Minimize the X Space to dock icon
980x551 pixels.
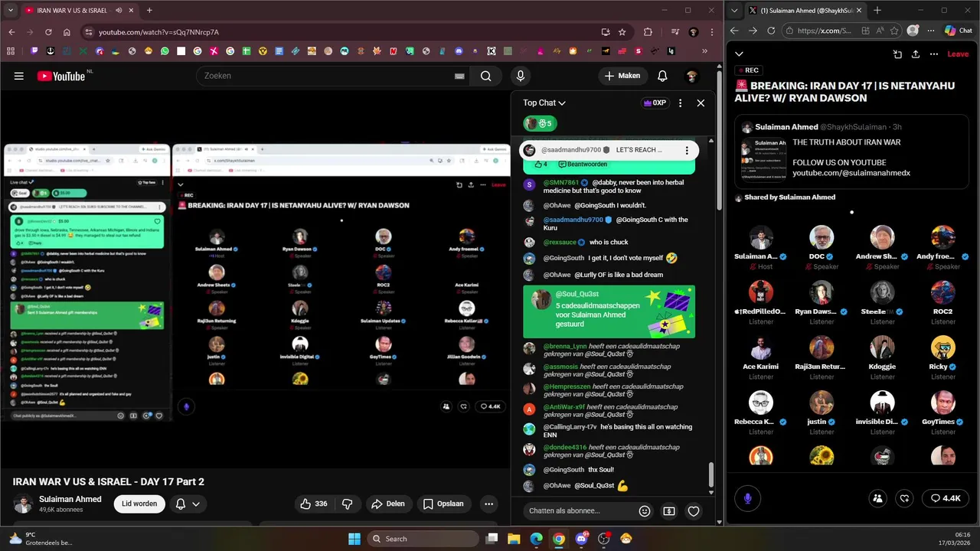click(897, 54)
